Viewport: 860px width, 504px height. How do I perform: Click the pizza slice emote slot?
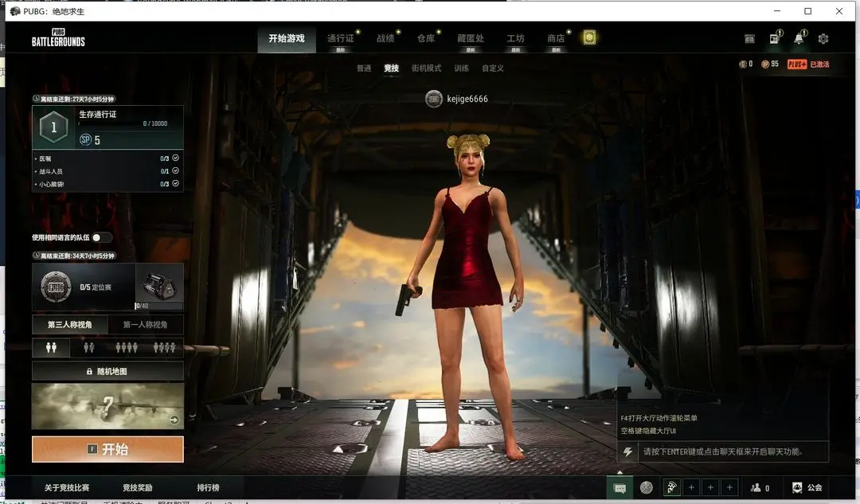pos(671,487)
